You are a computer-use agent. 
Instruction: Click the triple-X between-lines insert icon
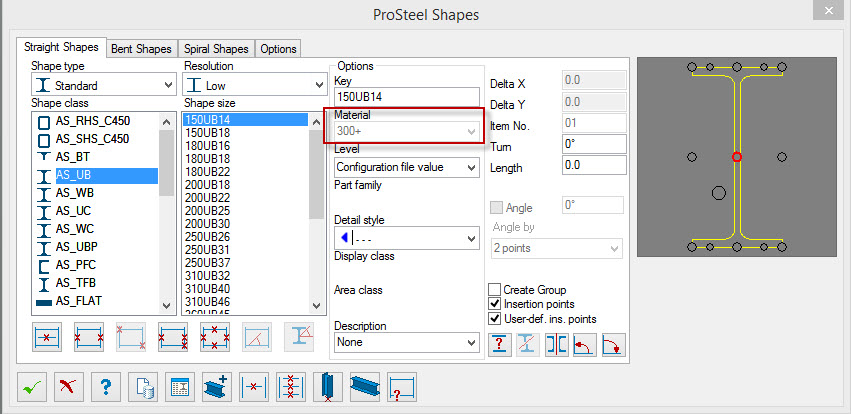coord(291,387)
